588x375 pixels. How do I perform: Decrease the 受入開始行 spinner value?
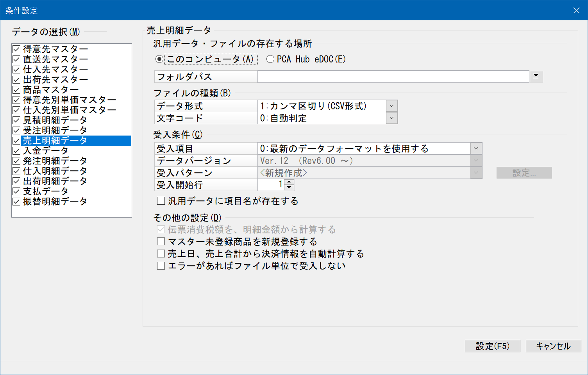point(289,187)
